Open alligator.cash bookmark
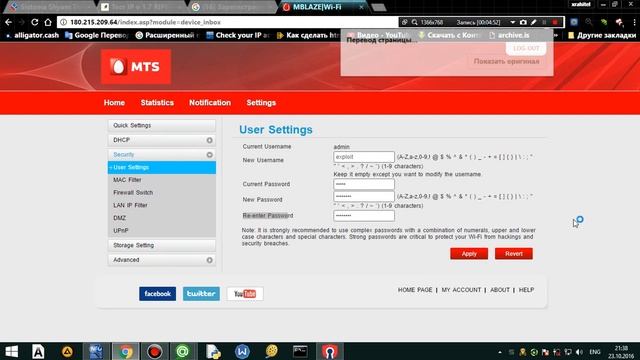 click(x=32, y=36)
